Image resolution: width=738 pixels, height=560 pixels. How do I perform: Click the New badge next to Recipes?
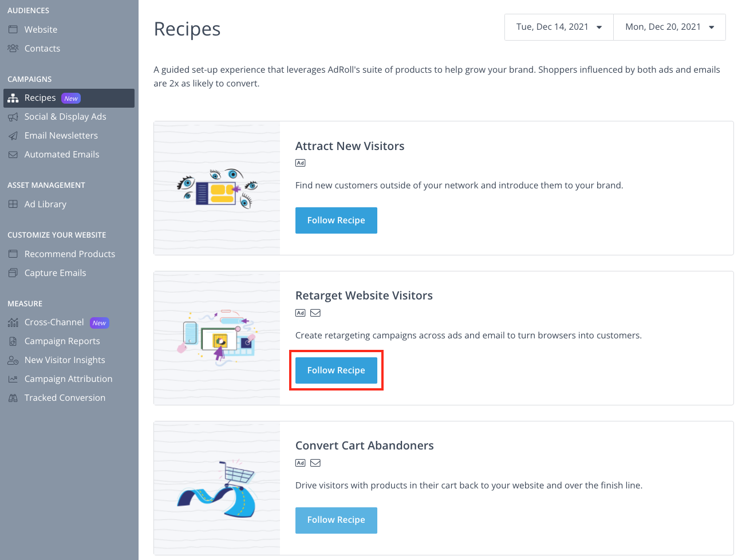pos(71,98)
